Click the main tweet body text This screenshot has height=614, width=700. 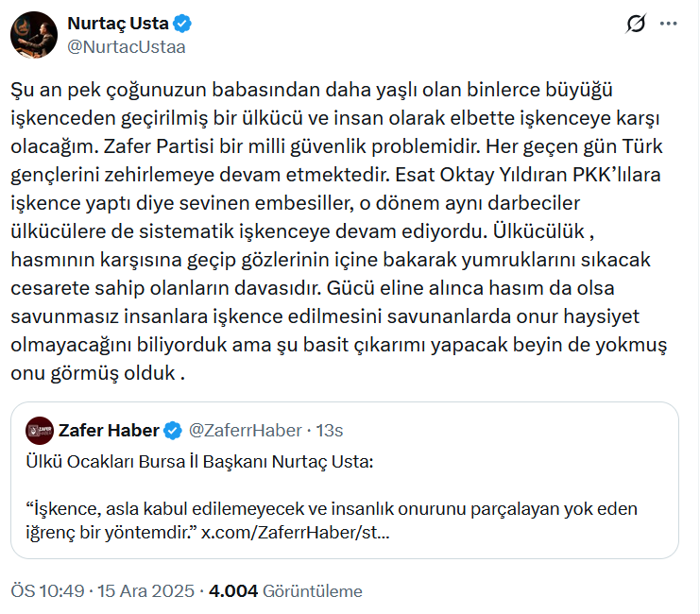coord(340,231)
